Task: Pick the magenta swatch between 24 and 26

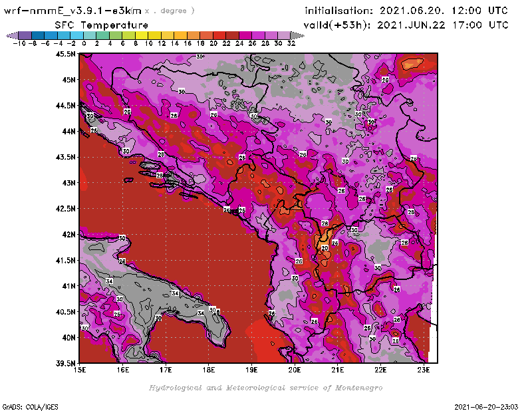Action: (x=245, y=35)
